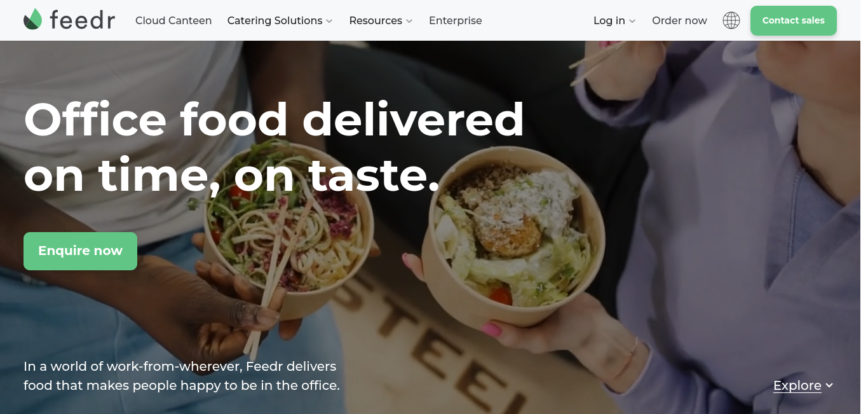The image size is (868, 414).
Task: Click the Enquire now button
Action: [x=80, y=251]
